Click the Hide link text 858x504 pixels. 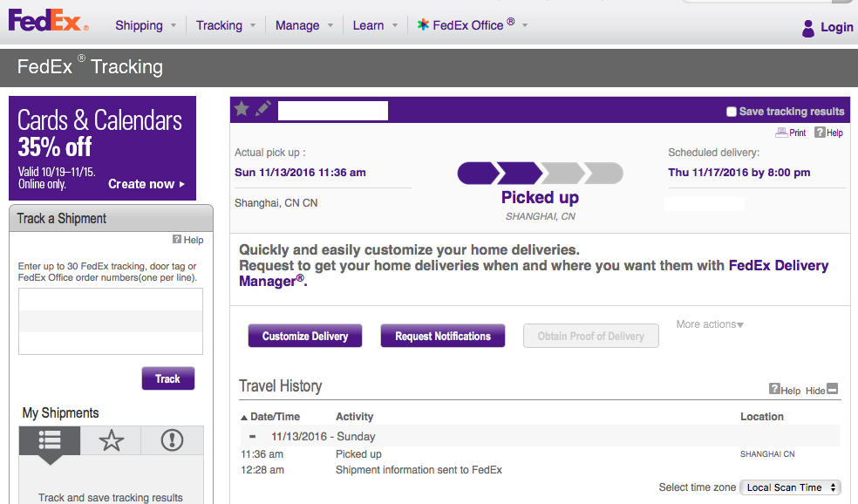point(814,391)
